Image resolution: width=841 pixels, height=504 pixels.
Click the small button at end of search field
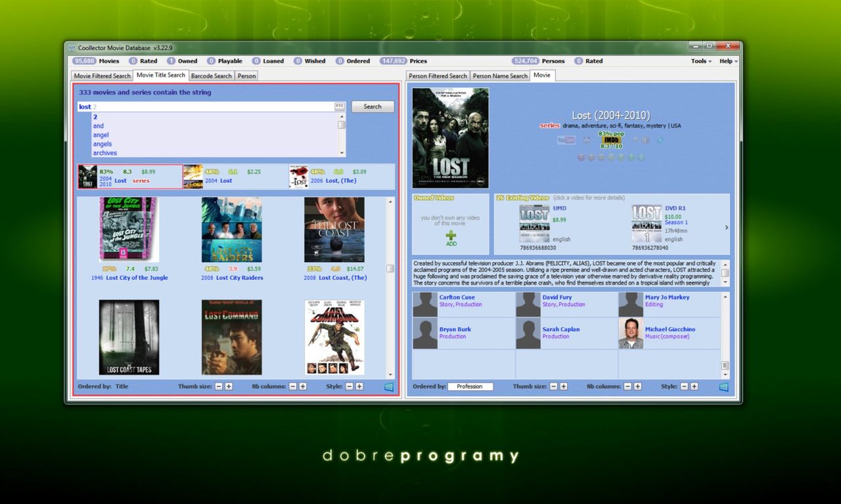[x=340, y=106]
